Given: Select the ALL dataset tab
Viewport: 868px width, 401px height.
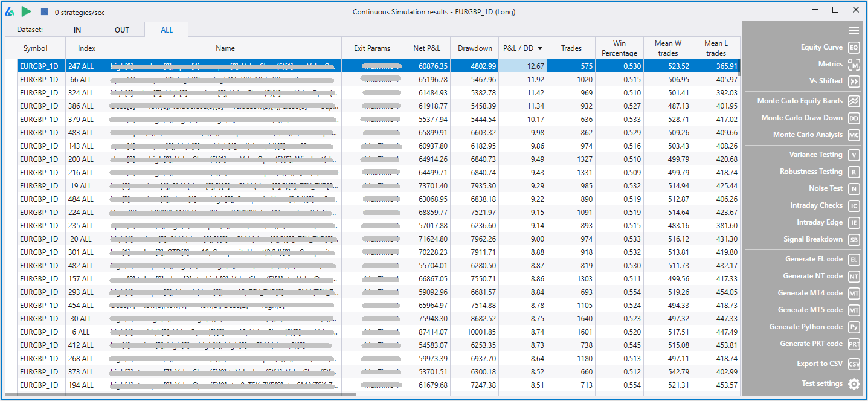Looking at the screenshot, I should (x=167, y=30).
